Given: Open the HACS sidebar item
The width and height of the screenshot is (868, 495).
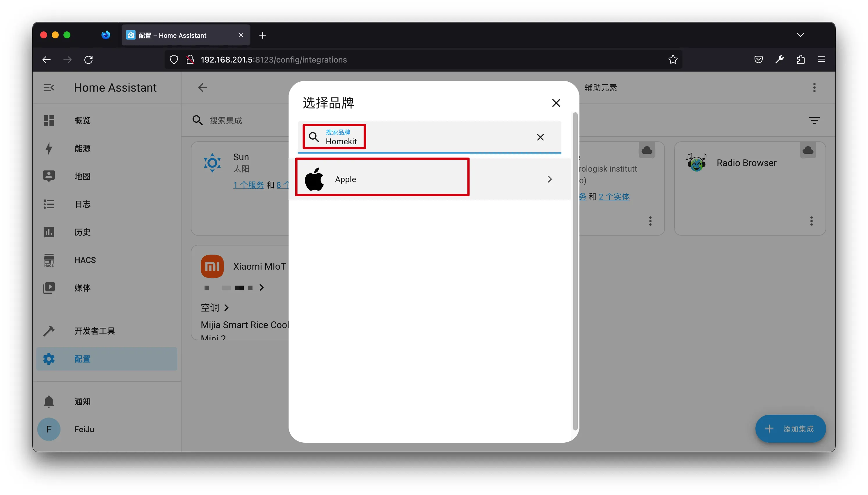Looking at the screenshot, I should (x=85, y=260).
